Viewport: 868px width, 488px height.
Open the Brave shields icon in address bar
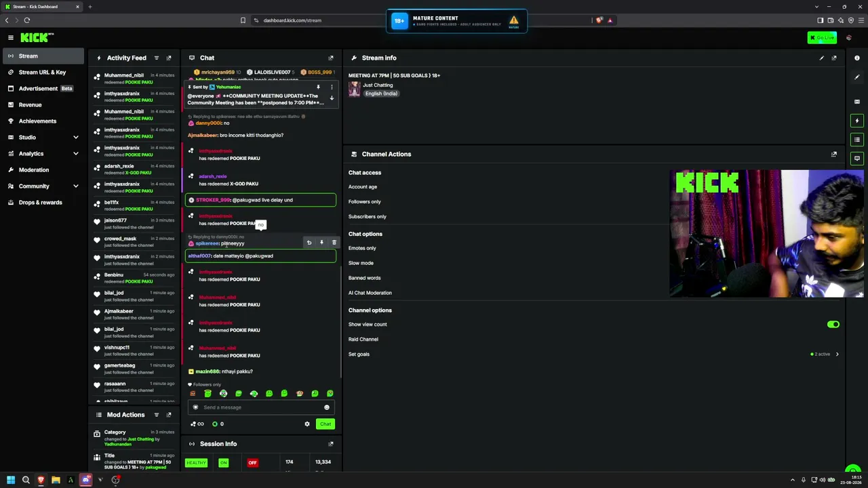coord(599,20)
